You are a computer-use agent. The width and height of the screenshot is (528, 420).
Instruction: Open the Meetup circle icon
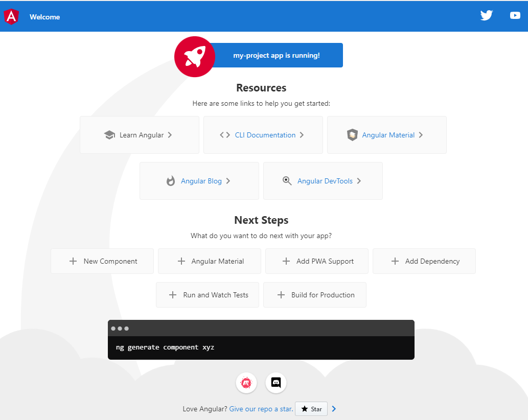[x=246, y=383]
